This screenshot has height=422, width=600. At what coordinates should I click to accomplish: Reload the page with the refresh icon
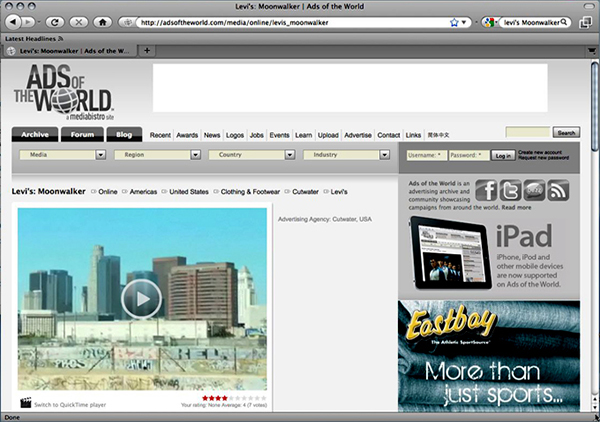[x=55, y=22]
